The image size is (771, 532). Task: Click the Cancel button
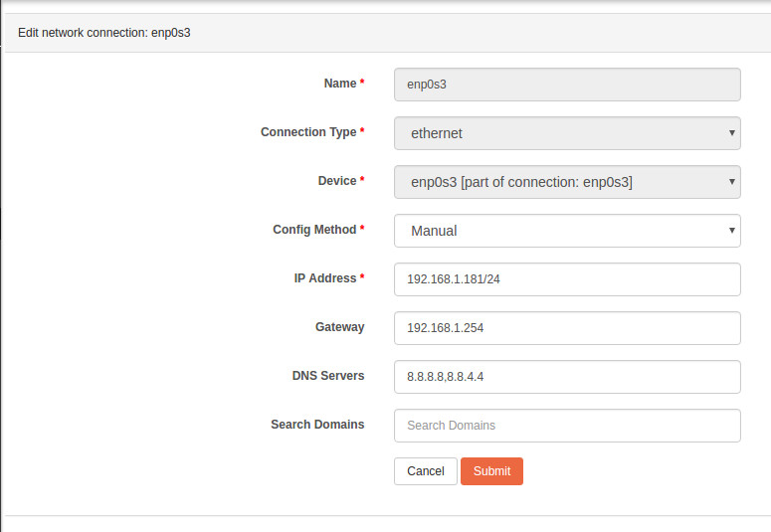tap(426, 471)
